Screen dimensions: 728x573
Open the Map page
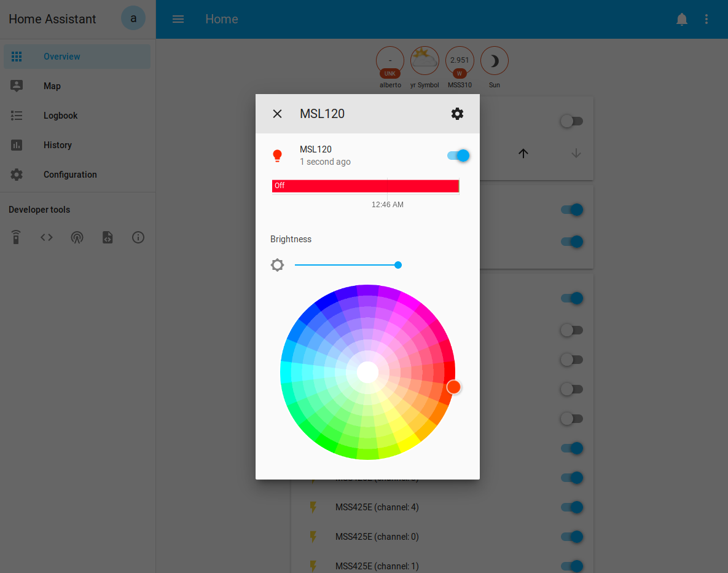[77, 86]
